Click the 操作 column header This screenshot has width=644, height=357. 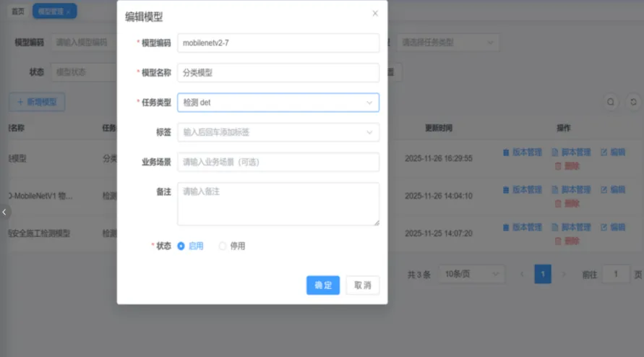click(x=564, y=128)
